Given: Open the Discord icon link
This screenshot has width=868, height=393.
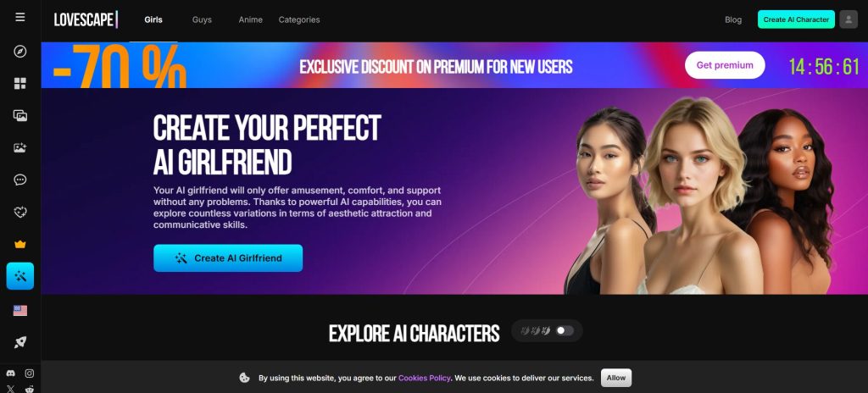Looking at the screenshot, I should 10,374.
